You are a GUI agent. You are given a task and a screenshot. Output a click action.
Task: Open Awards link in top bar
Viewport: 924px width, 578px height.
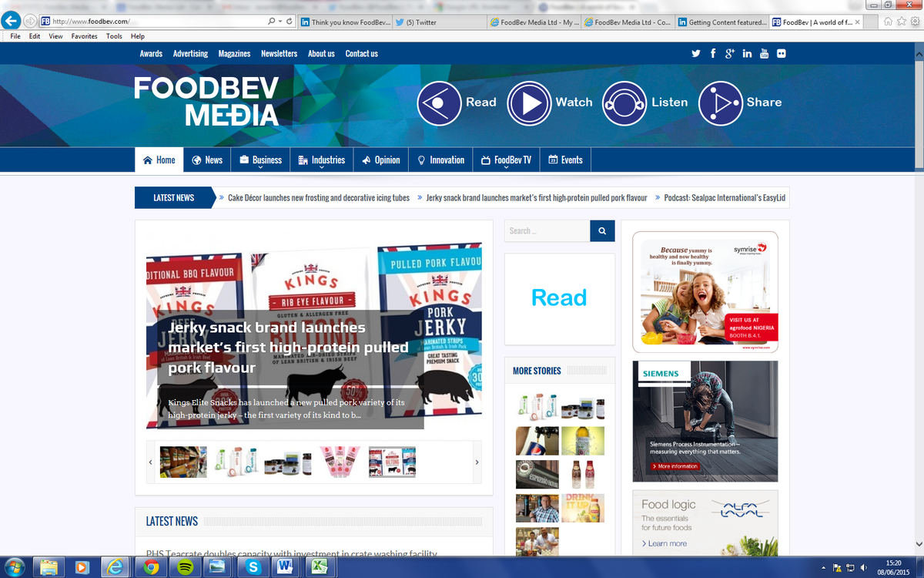click(x=151, y=53)
